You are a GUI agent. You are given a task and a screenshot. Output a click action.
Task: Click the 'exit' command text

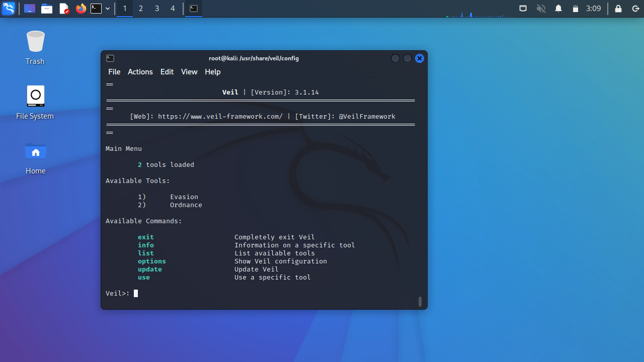pyautogui.click(x=146, y=237)
